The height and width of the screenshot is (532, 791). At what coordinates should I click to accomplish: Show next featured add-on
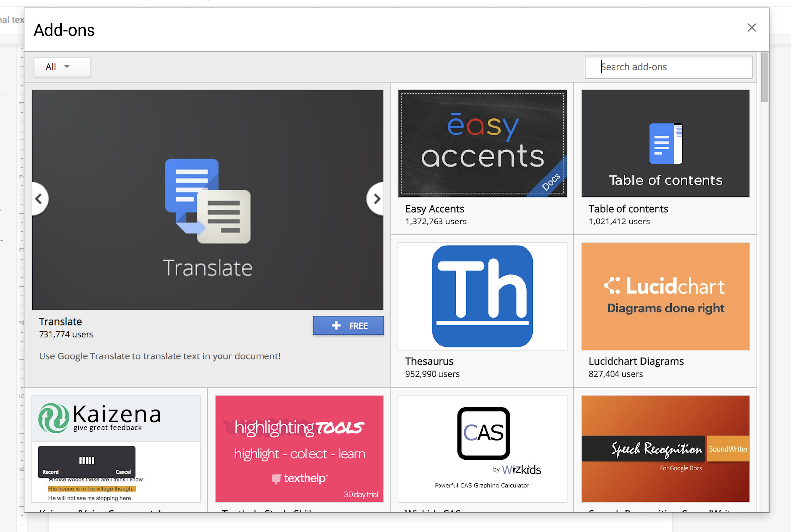pyautogui.click(x=376, y=199)
